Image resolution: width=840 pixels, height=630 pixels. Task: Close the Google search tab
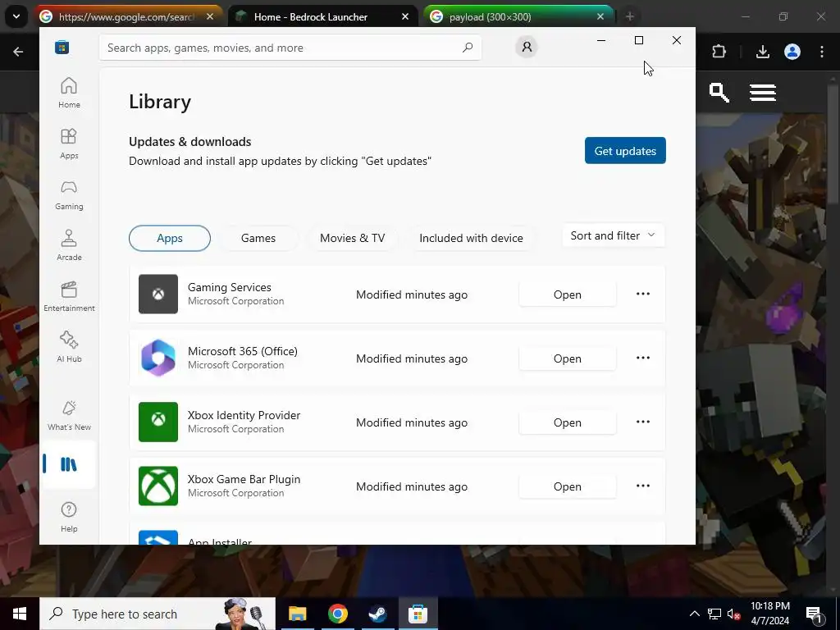pos(210,16)
